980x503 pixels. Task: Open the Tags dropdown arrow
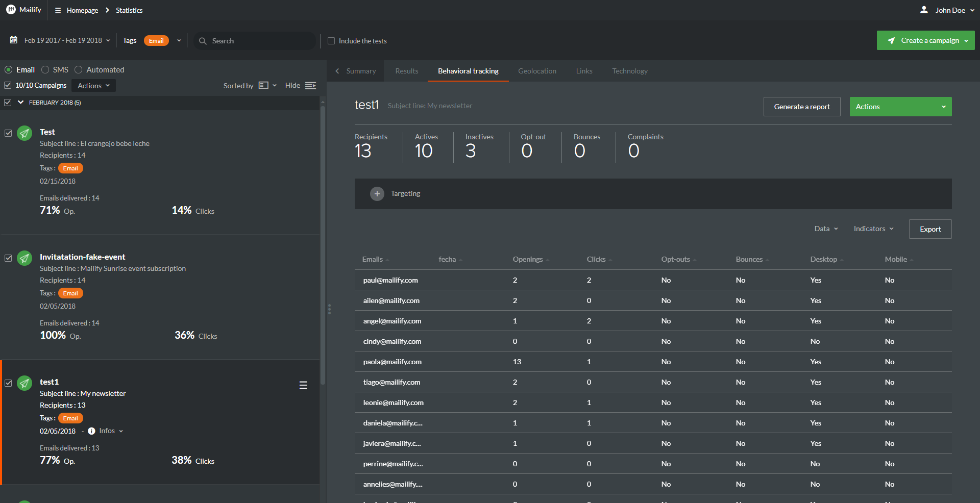coord(179,40)
